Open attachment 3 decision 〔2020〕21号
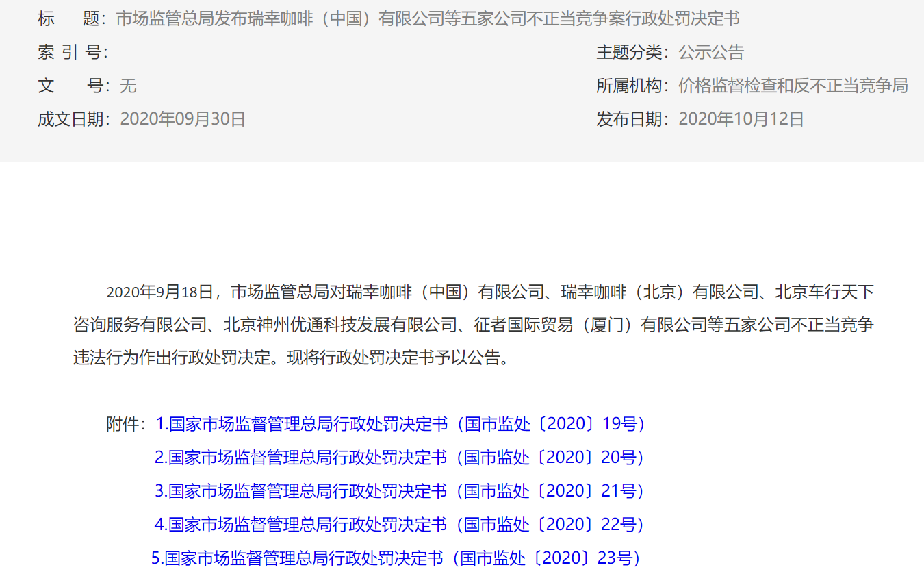 pos(400,490)
